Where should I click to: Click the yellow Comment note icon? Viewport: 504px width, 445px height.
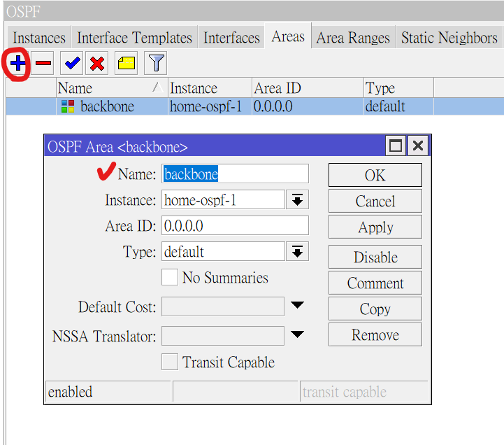pyautogui.click(x=126, y=64)
